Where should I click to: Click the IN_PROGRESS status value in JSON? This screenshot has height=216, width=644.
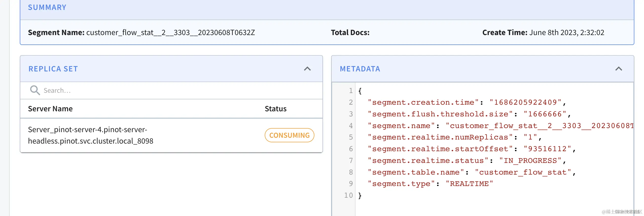(530, 160)
